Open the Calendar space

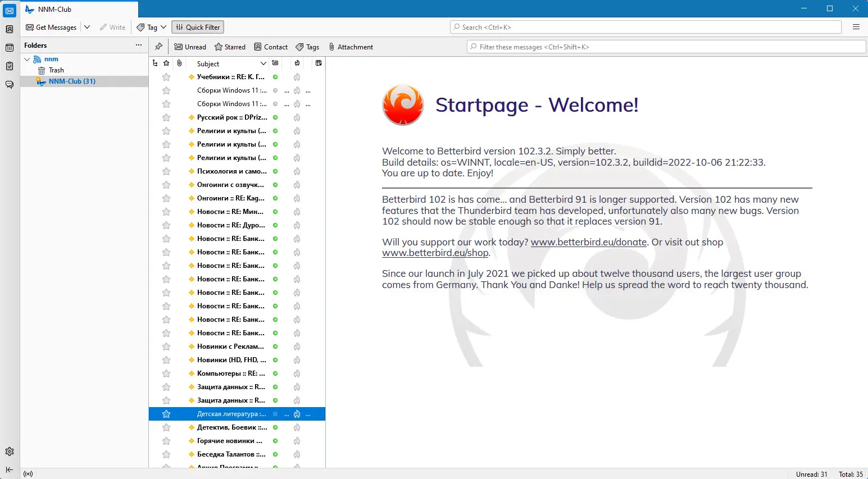pos(10,48)
